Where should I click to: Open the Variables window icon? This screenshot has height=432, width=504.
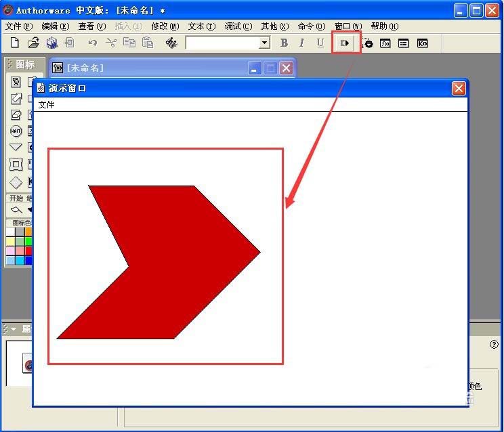point(403,43)
